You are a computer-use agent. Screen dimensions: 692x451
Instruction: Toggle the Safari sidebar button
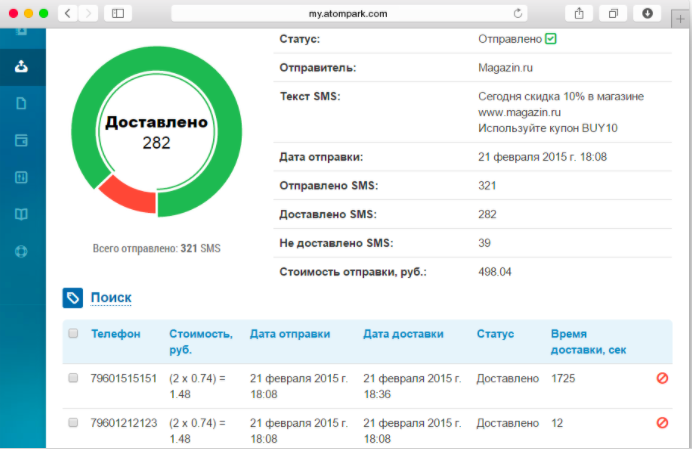coord(118,13)
